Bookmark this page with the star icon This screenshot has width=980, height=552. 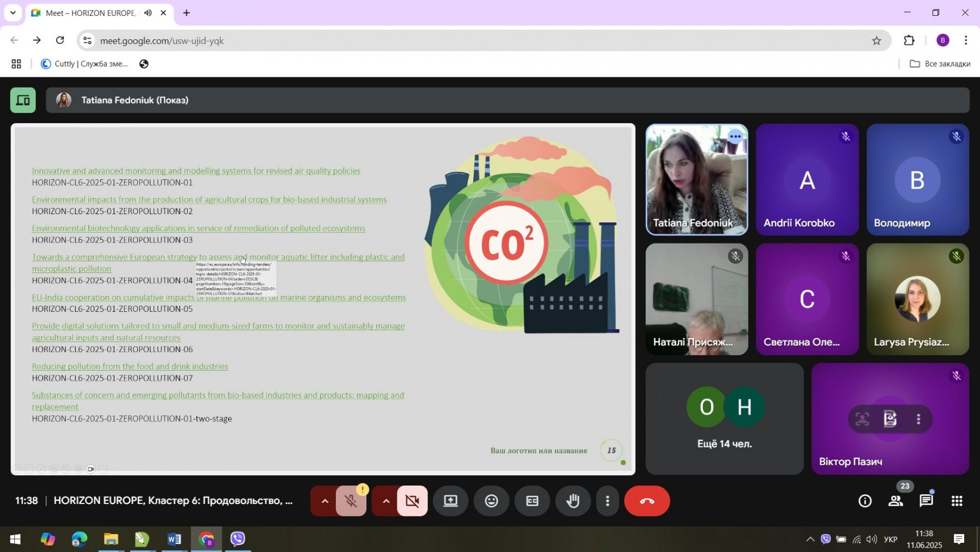point(876,41)
